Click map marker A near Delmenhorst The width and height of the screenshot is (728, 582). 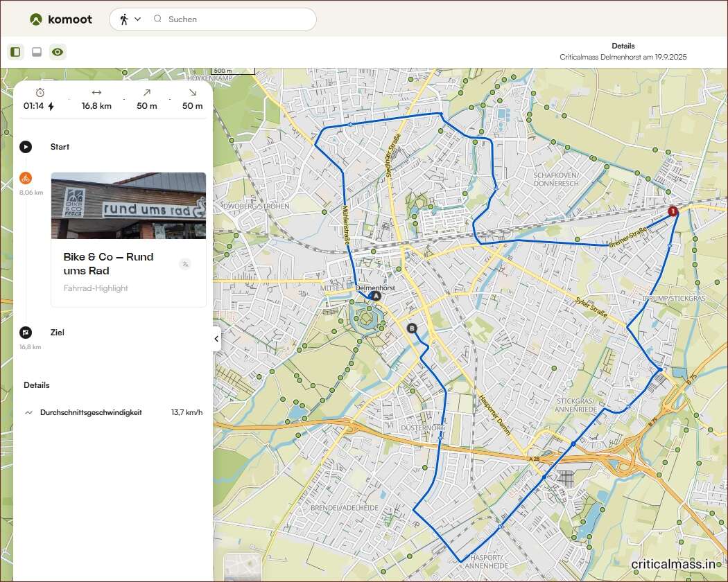[x=376, y=296]
